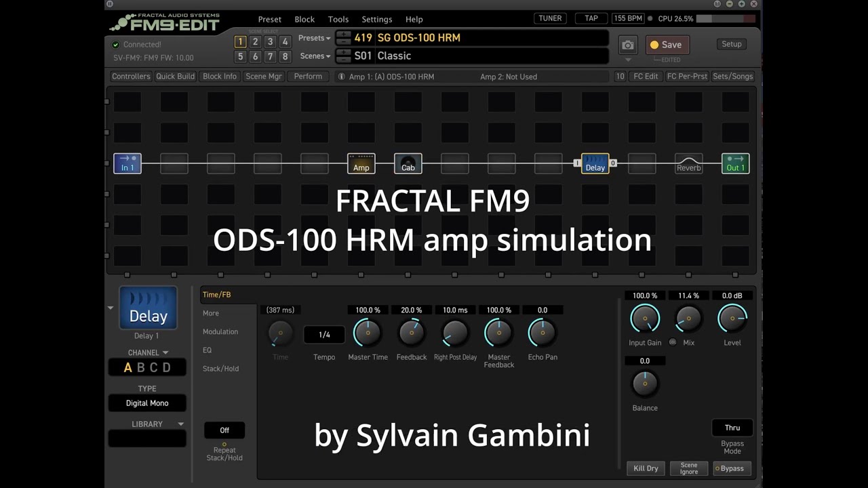Screen dimensions: 868x488
Task: Expand the arrow left of Delay block
Action: (111, 308)
